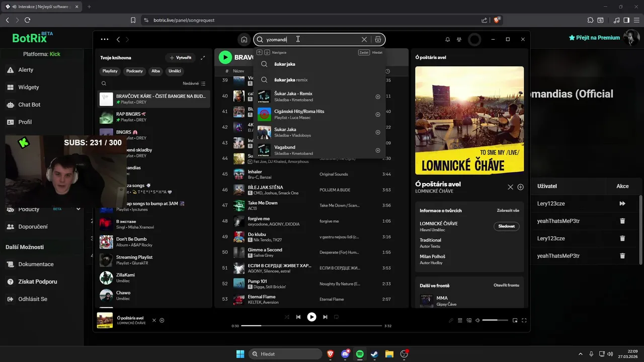Open Streaming Playlist in library
The image size is (644, 362).
coord(153,260)
